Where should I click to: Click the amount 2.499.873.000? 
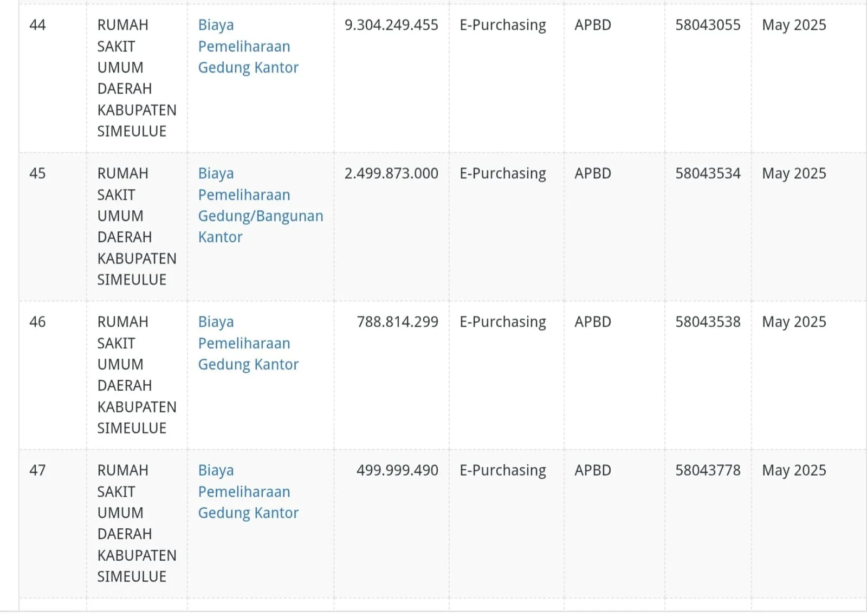[x=391, y=174]
